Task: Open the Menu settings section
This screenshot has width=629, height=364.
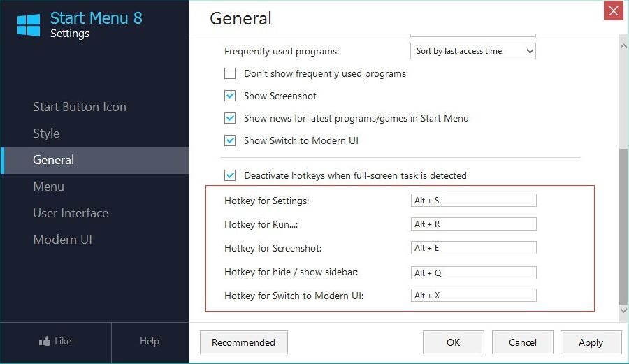Action: click(48, 187)
